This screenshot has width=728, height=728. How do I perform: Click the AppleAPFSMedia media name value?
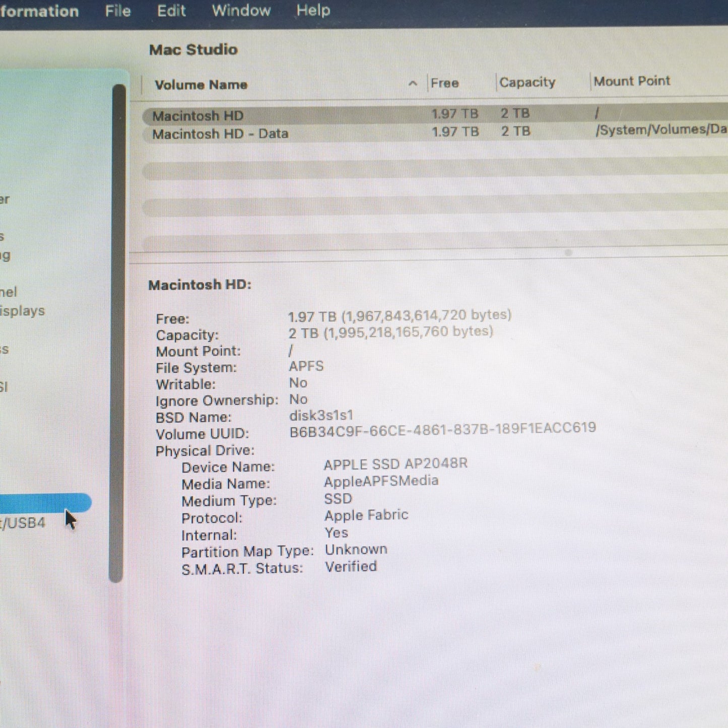click(381, 481)
